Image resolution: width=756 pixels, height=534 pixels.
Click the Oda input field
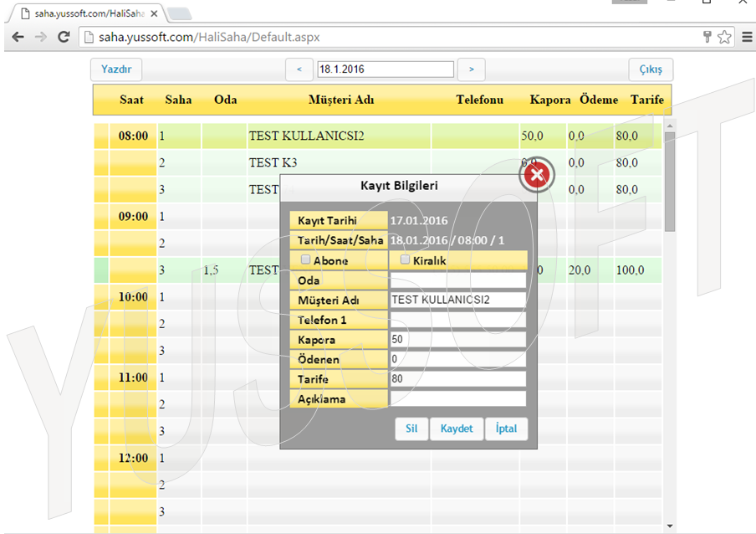point(457,280)
